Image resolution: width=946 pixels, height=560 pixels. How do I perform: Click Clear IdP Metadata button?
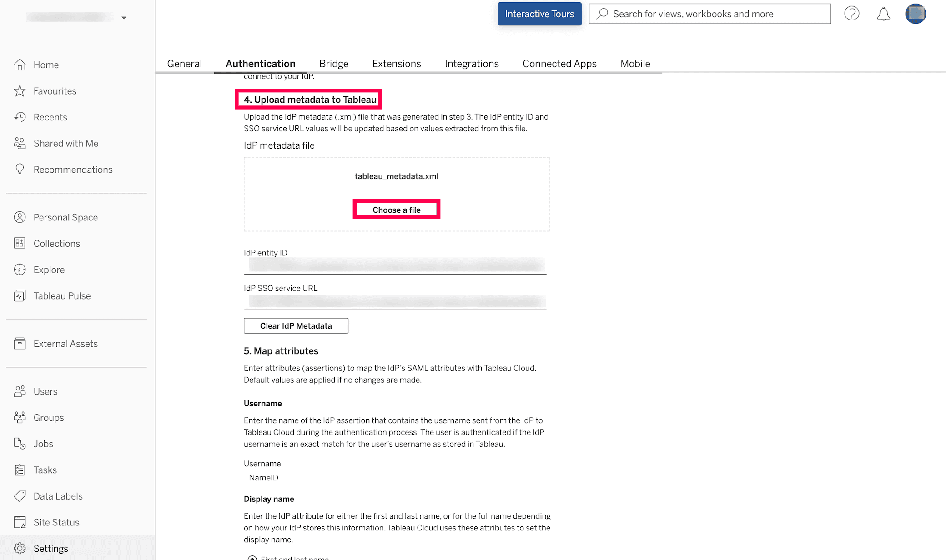296,325
